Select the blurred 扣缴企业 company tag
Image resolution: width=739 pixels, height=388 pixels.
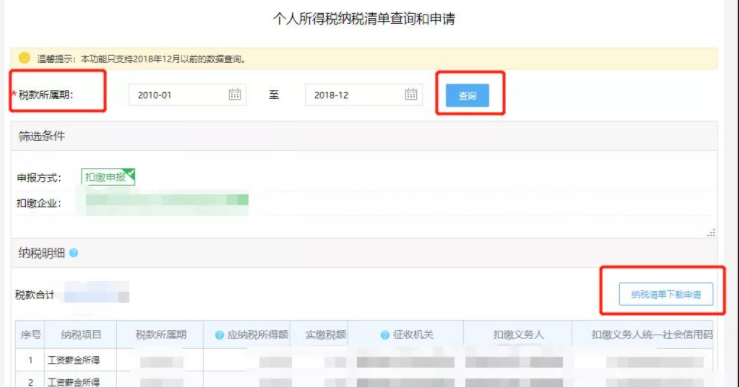[x=167, y=203]
